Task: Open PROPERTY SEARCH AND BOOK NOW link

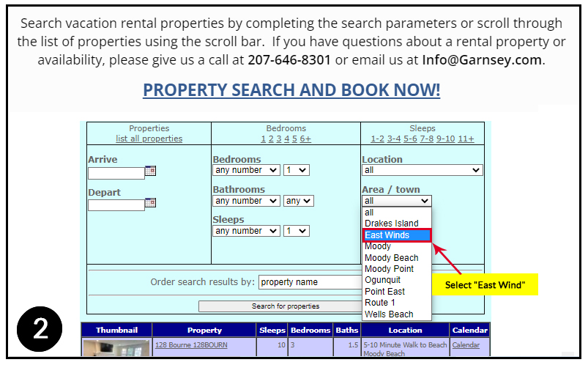Action: click(x=291, y=90)
